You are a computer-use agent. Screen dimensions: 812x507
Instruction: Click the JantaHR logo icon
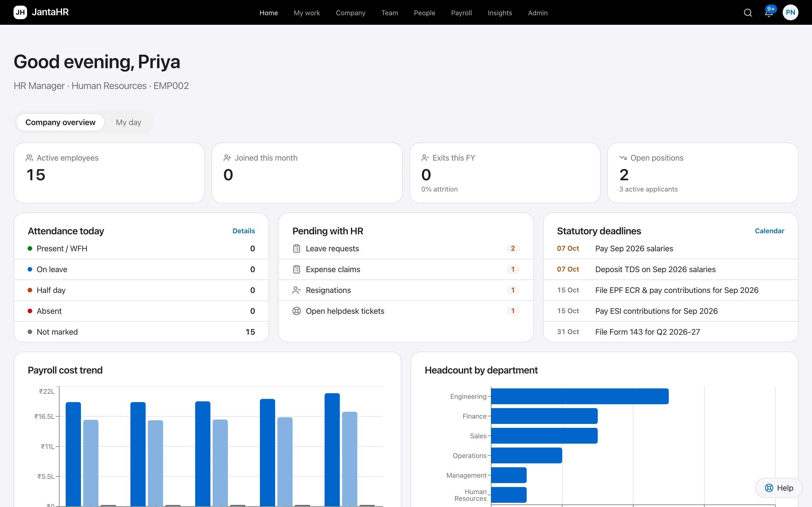[20, 12]
